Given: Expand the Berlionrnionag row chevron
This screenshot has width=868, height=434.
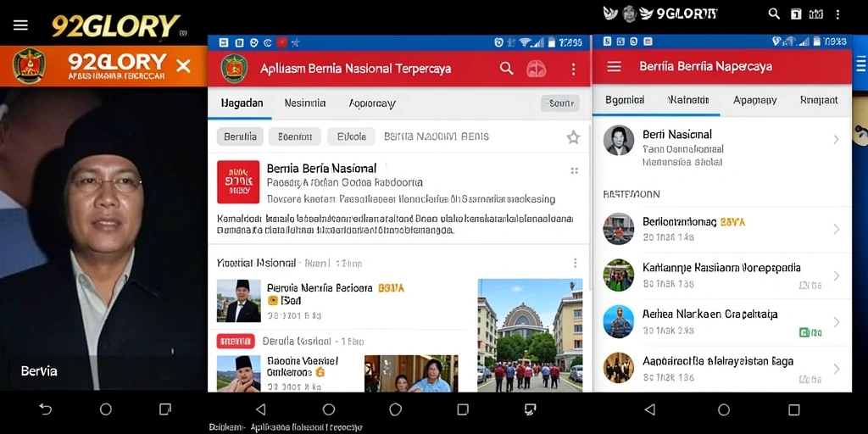Looking at the screenshot, I should tap(836, 229).
